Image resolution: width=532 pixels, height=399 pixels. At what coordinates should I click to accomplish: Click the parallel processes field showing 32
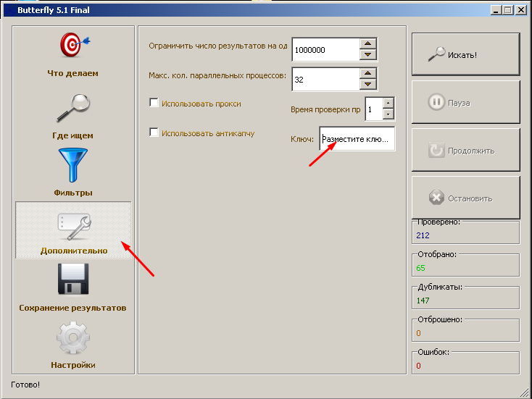coord(325,80)
